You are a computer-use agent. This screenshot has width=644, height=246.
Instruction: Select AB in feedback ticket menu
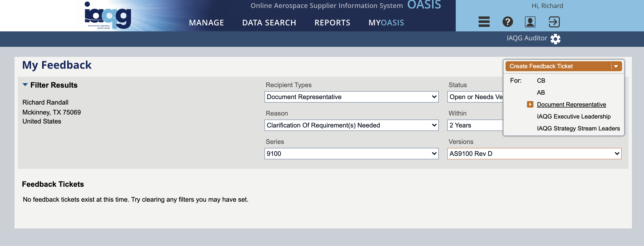541,93
